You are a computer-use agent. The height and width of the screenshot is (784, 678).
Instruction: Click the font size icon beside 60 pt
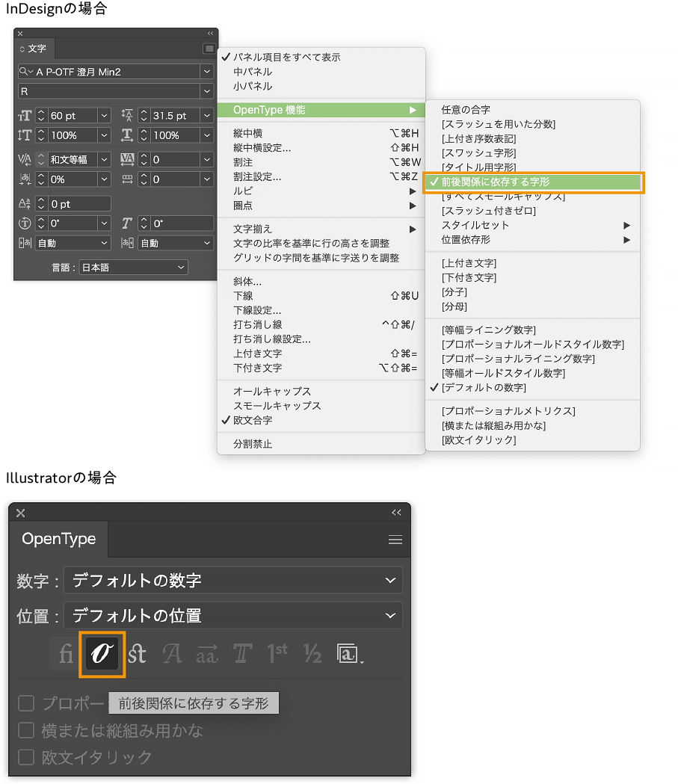(x=25, y=116)
